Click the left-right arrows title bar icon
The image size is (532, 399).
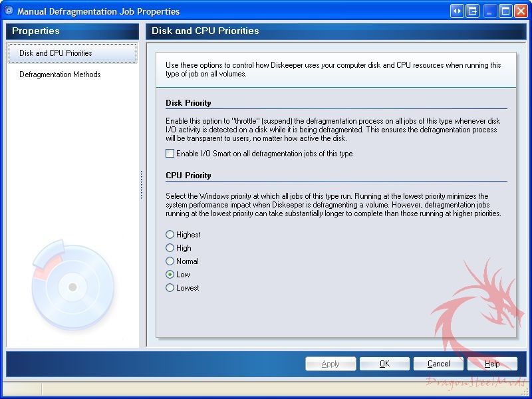coord(457,11)
